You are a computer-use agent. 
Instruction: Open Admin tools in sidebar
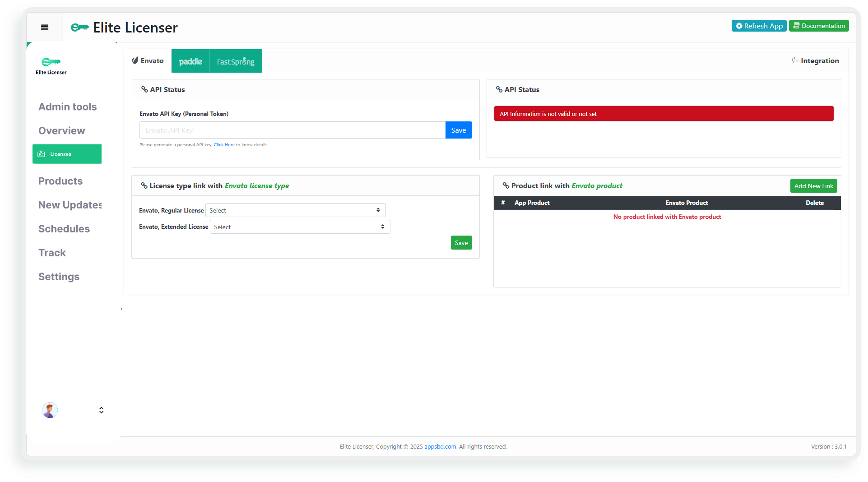[x=68, y=107]
